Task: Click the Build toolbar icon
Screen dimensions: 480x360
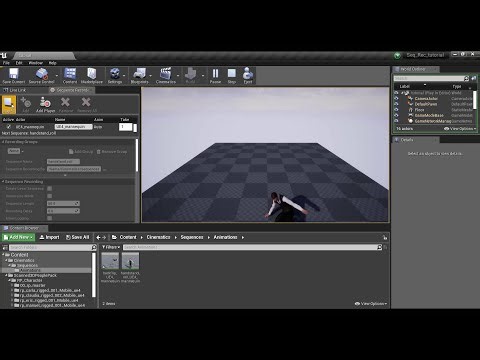Action: coord(190,73)
